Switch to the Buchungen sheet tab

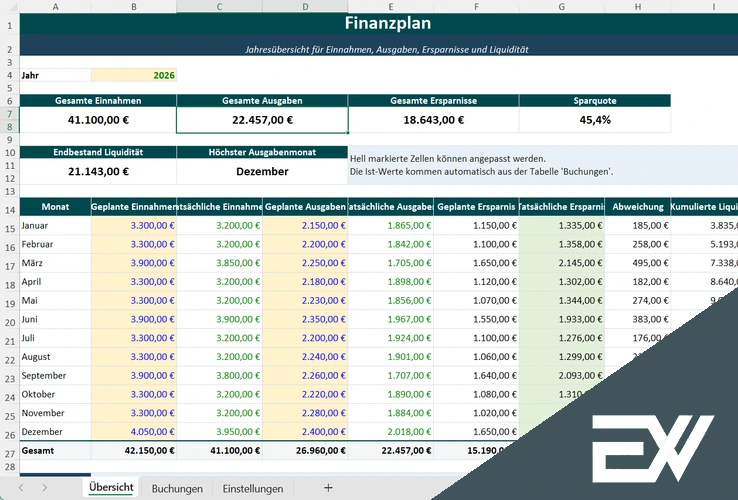click(177, 489)
